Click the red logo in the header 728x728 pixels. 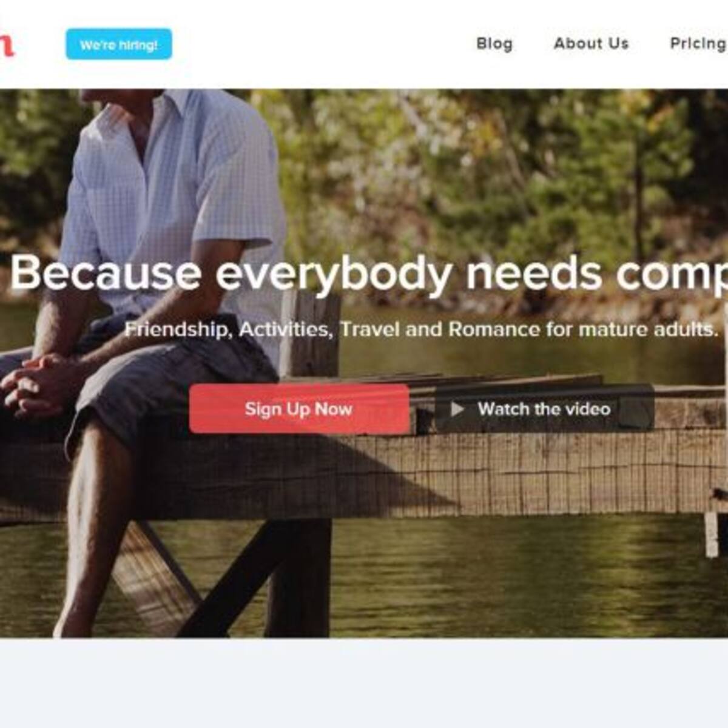[x=6, y=45]
